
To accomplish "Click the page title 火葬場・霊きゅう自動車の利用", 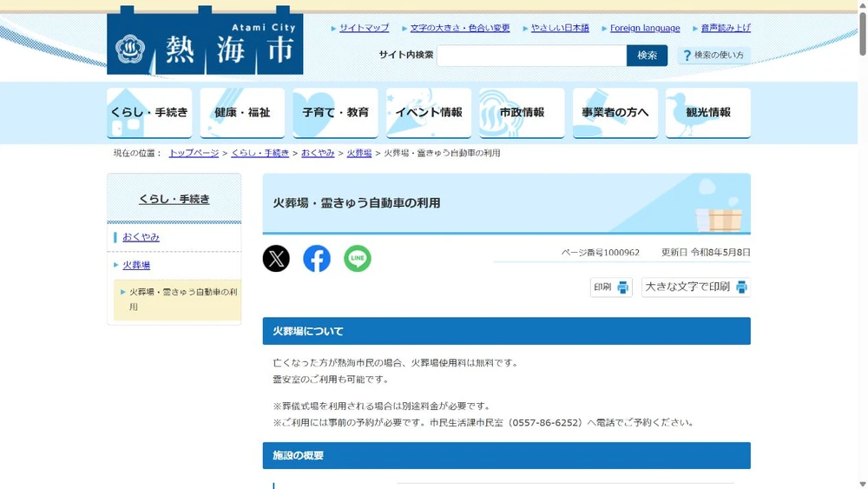I will coord(357,203).
